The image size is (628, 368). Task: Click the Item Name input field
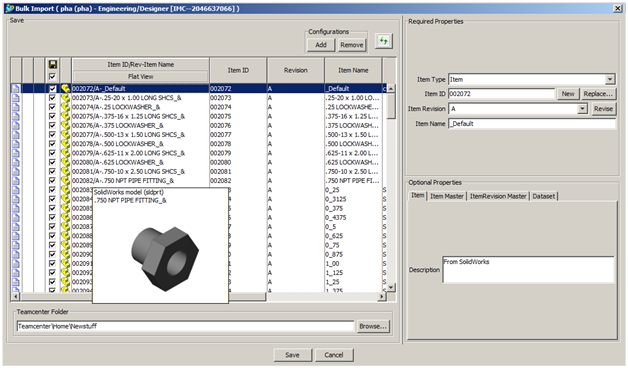[532, 124]
